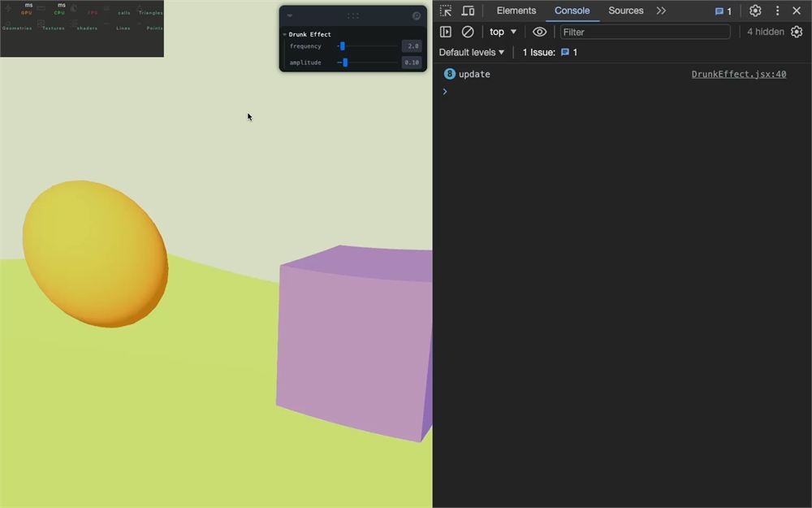Click the blue issue icon beside 1 Issue
This screenshot has width=812, height=508.
[565, 52]
